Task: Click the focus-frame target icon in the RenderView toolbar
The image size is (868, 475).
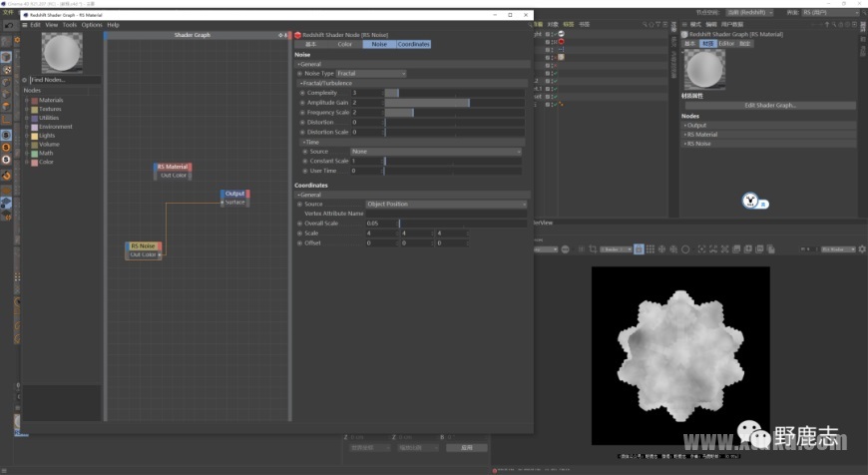Action: [702, 249]
